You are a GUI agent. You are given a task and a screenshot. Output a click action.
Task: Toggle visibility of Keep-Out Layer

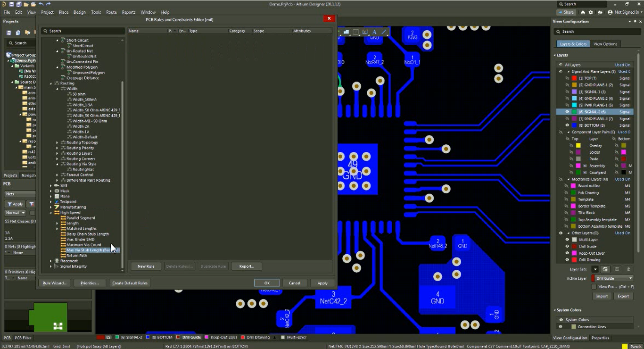[567, 253]
